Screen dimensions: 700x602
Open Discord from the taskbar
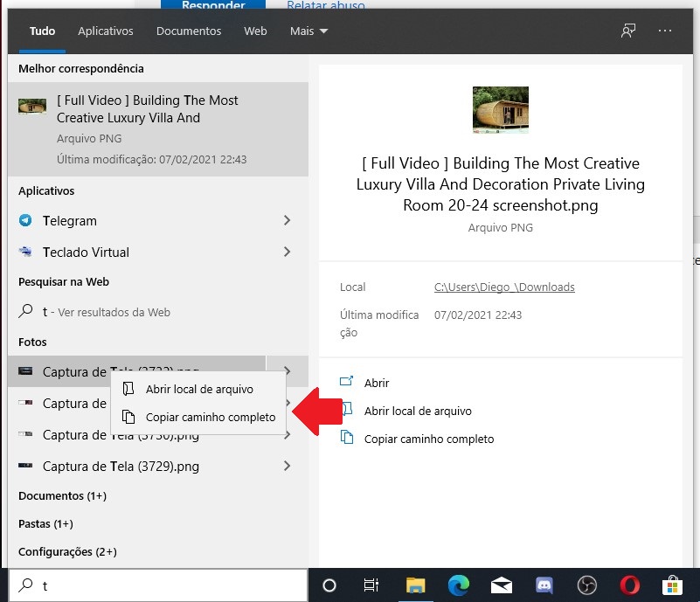(545, 585)
